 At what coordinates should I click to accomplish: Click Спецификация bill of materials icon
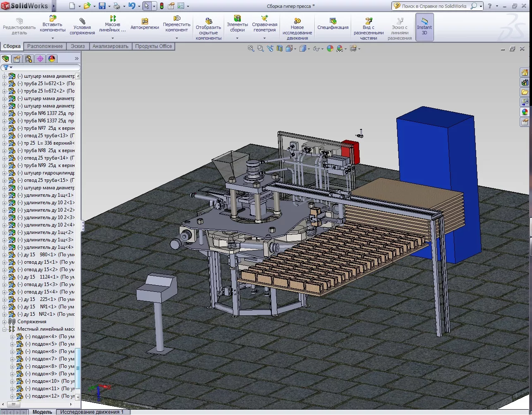(x=333, y=24)
